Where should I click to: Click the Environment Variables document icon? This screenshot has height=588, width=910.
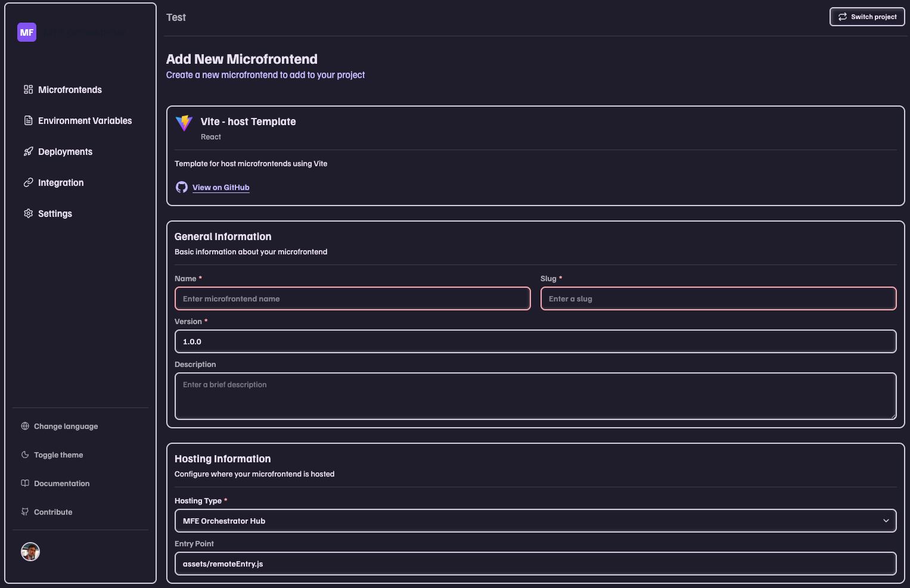click(x=28, y=120)
